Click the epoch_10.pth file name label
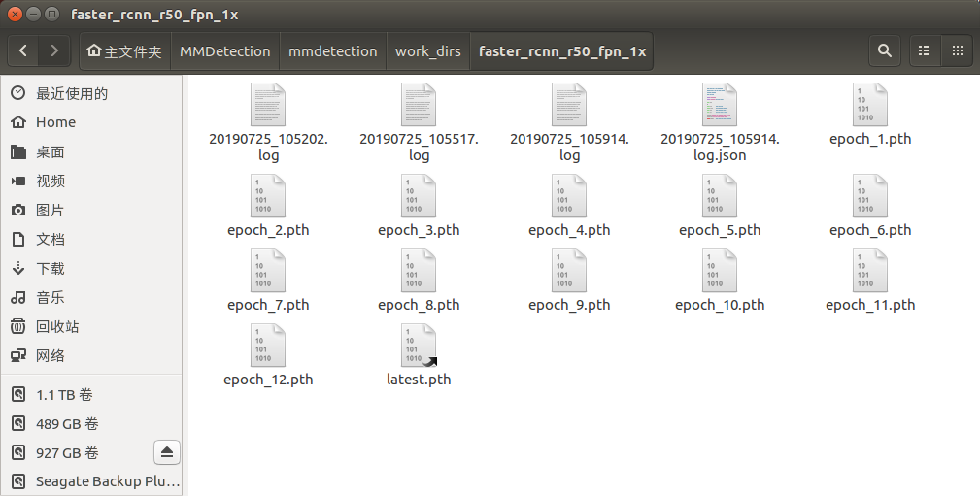 point(720,305)
